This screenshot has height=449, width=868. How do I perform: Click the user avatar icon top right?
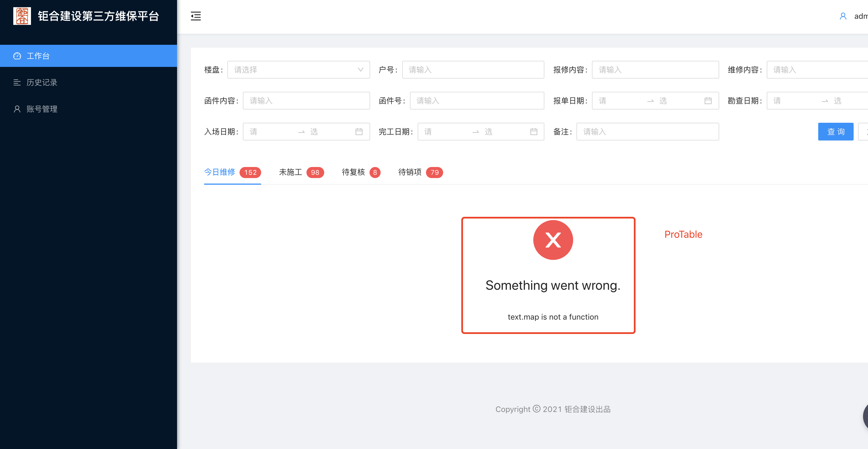[843, 16]
